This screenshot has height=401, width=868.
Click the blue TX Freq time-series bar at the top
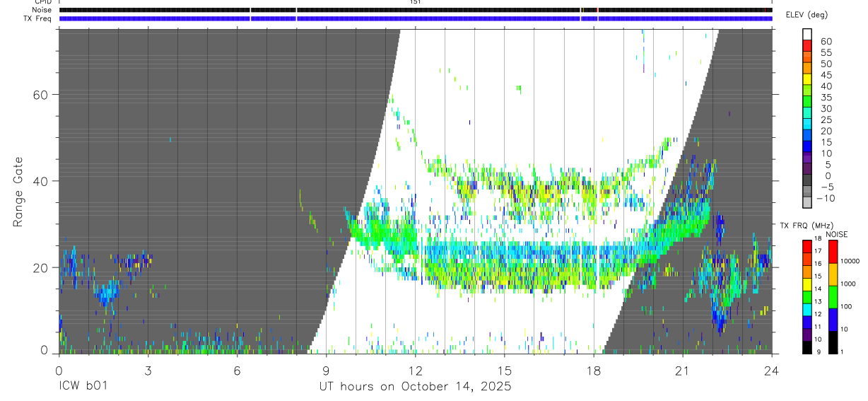pyautogui.click(x=416, y=18)
